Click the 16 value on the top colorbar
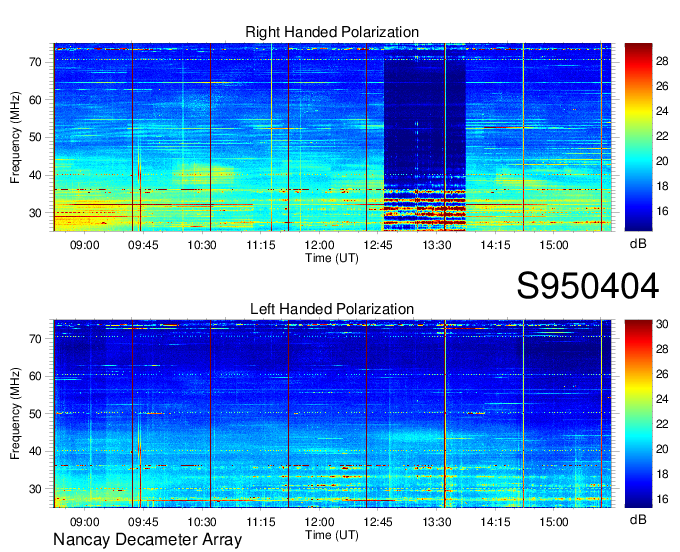 coord(662,211)
